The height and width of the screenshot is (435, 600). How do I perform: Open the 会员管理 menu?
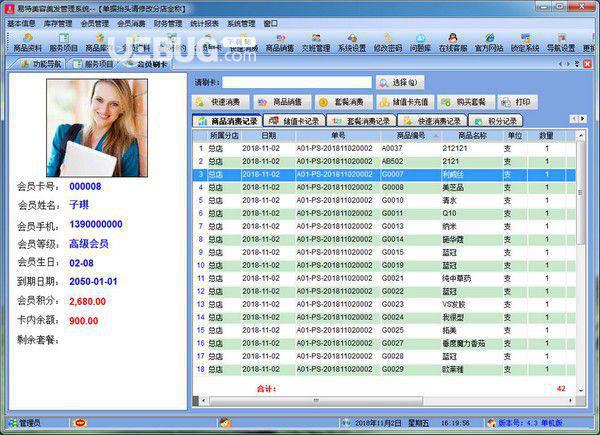(x=95, y=24)
